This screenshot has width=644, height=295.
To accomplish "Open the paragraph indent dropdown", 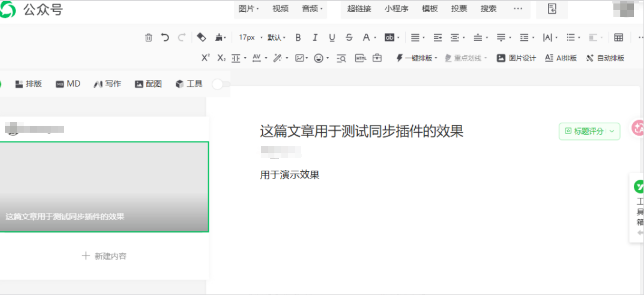I will [457, 38].
